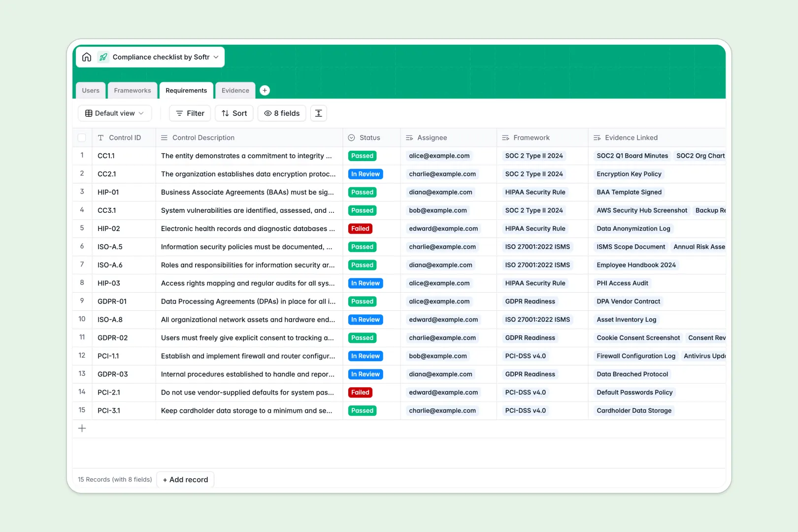Viewport: 798px width, 532px height.
Task: Toggle the select-all checkbox in the header row
Action: coord(82,137)
